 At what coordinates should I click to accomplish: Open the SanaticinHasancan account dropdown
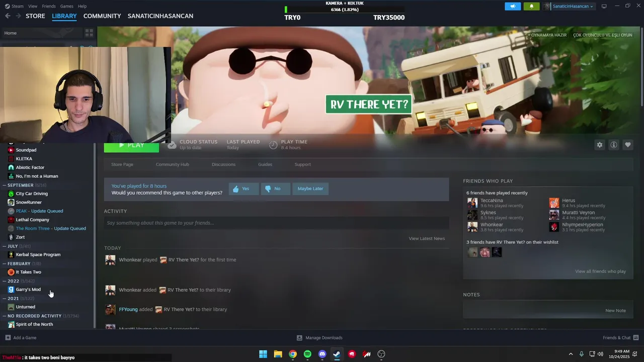pos(569,6)
